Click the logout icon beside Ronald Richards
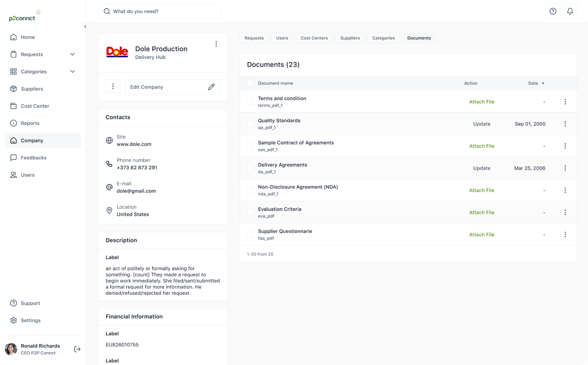The height and width of the screenshot is (365, 588). coord(77,349)
